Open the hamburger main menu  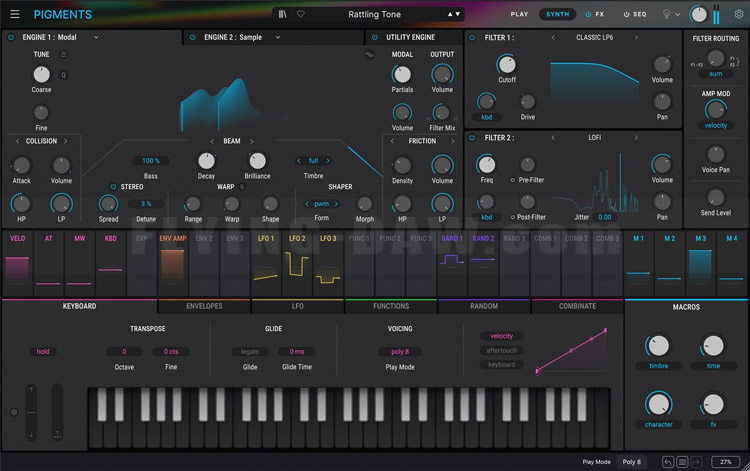pyautogui.click(x=14, y=14)
